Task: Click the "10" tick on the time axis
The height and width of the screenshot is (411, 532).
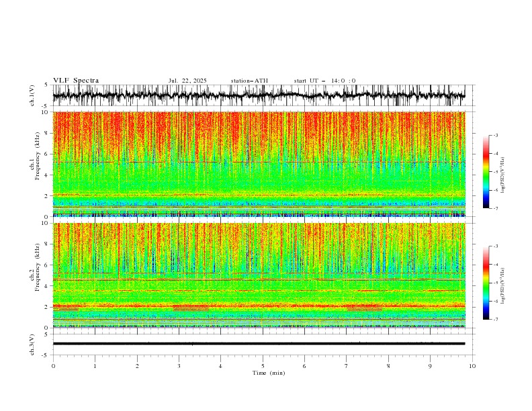Action: [472, 366]
